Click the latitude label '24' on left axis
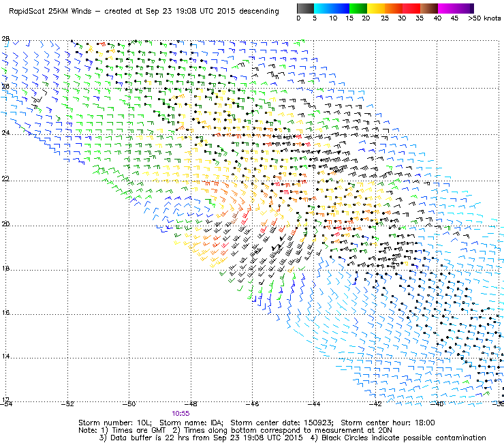Screen dimensions: 504x443 click(5, 132)
